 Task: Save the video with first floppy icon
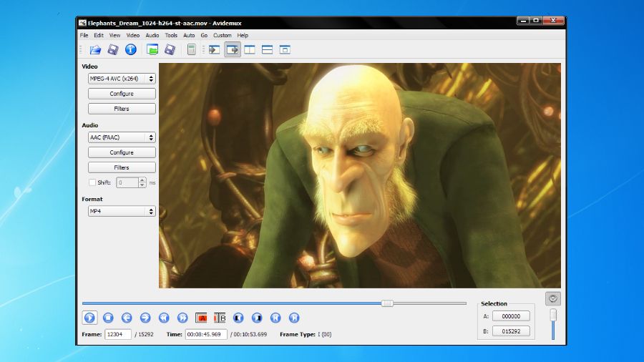[113, 50]
